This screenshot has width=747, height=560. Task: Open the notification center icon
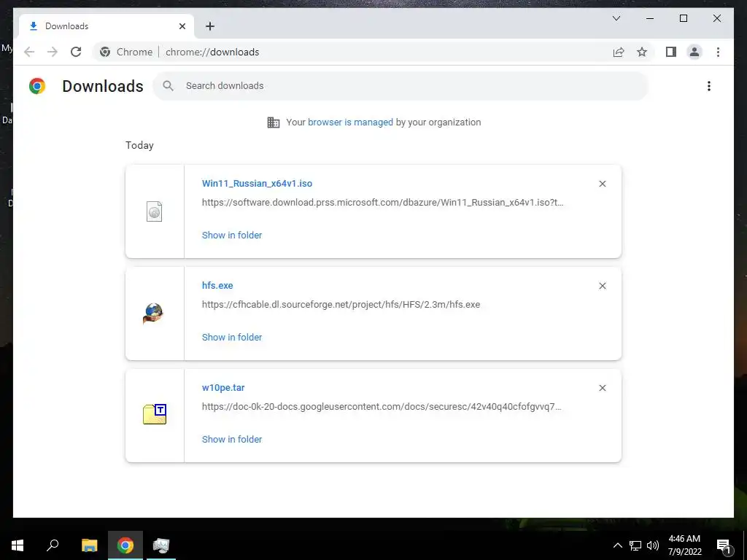(724, 545)
